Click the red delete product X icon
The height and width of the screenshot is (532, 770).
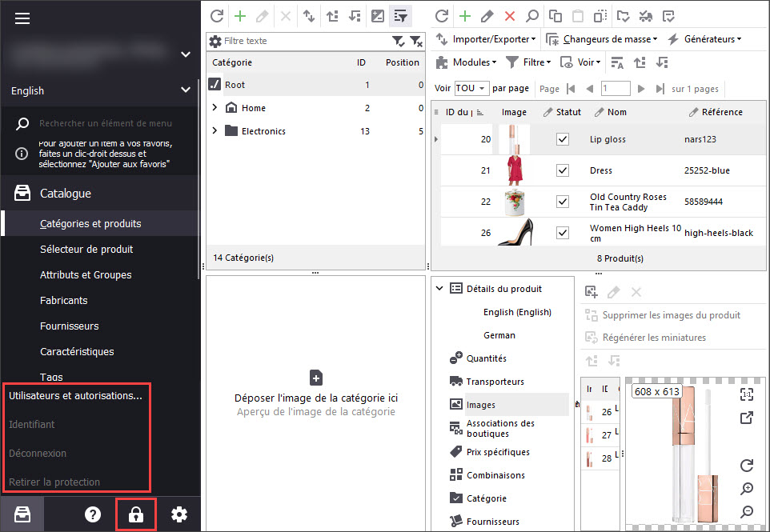tap(509, 16)
